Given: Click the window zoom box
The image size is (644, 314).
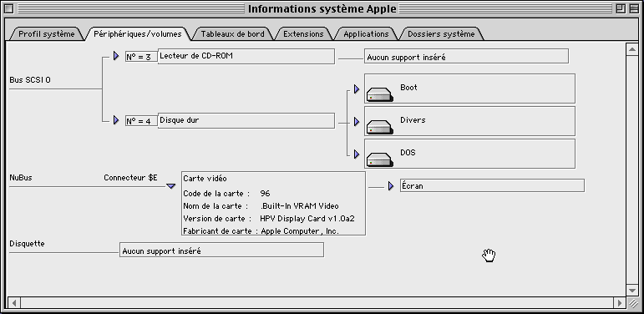Looking at the screenshot, I should [x=620, y=8].
